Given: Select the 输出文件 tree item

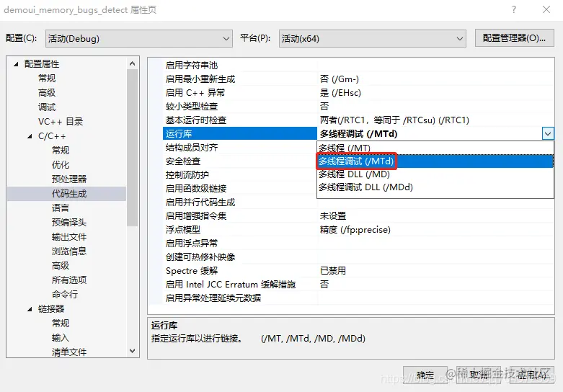Looking at the screenshot, I should (69, 237).
